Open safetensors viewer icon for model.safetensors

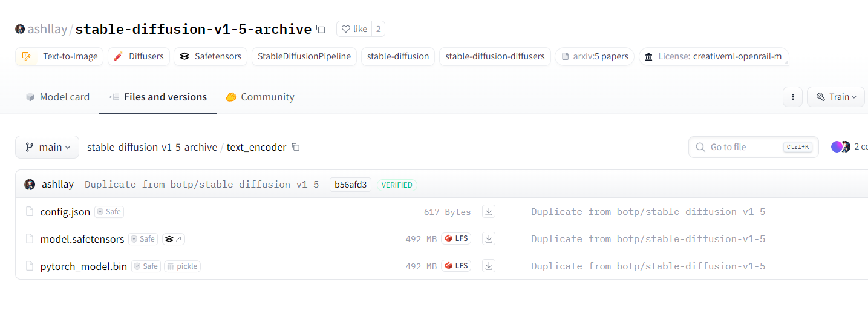[173, 239]
